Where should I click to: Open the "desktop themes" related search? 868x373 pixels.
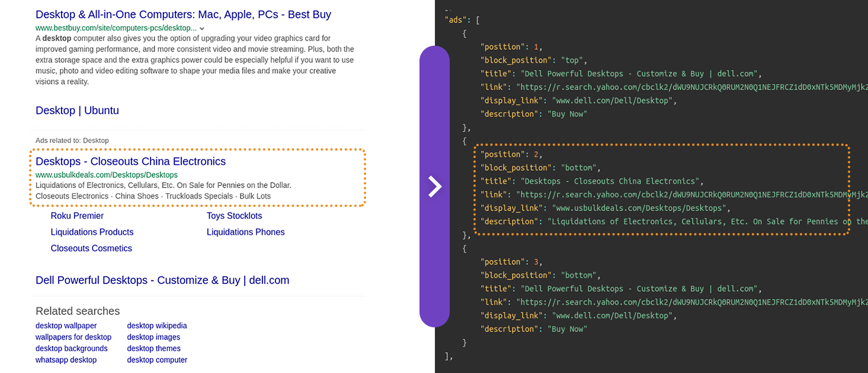coord(153,348)
